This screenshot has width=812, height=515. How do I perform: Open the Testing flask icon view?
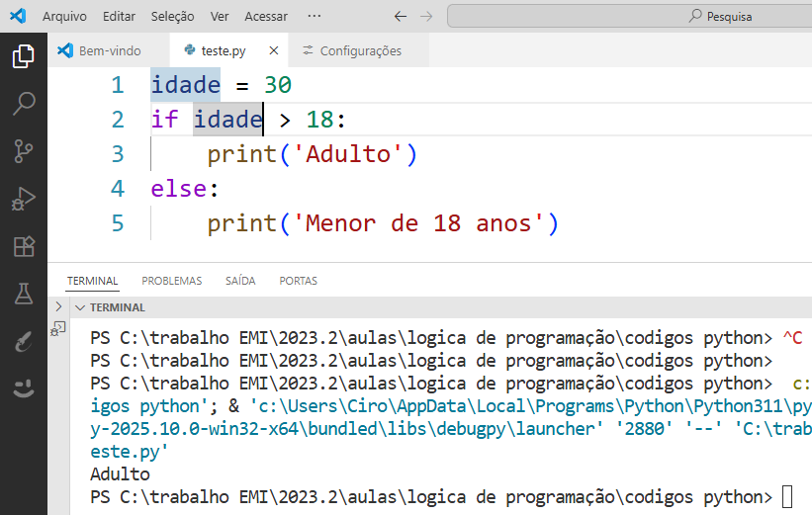click(x=23, y=294)
